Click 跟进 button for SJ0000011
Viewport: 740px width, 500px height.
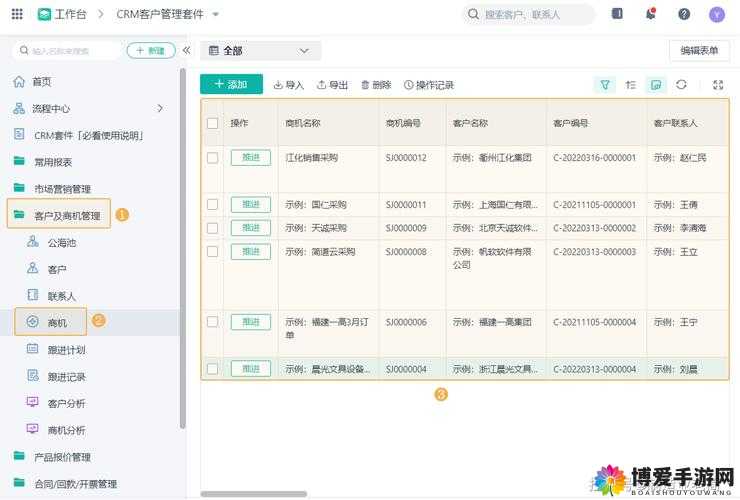251,204
